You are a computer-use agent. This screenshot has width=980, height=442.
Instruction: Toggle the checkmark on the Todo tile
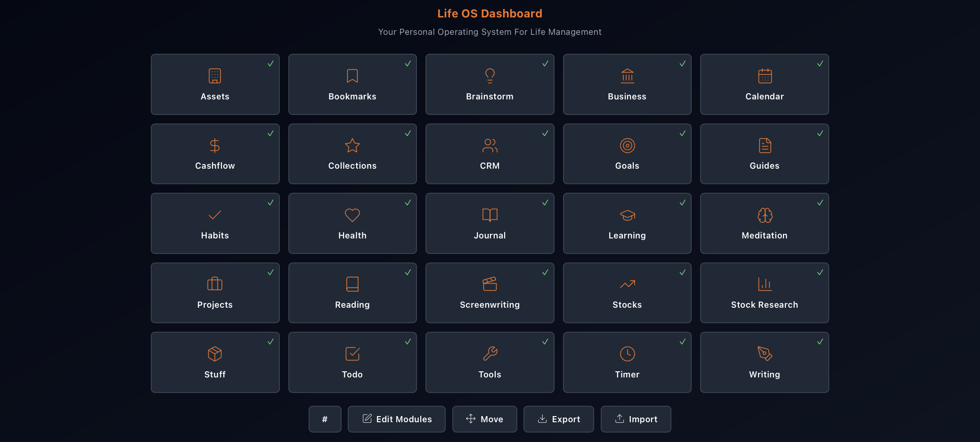(x=408, y=341)
